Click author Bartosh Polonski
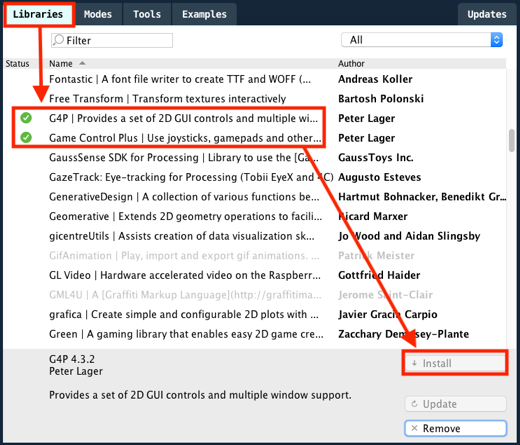 pyautogui.click(x=381, y=99)
